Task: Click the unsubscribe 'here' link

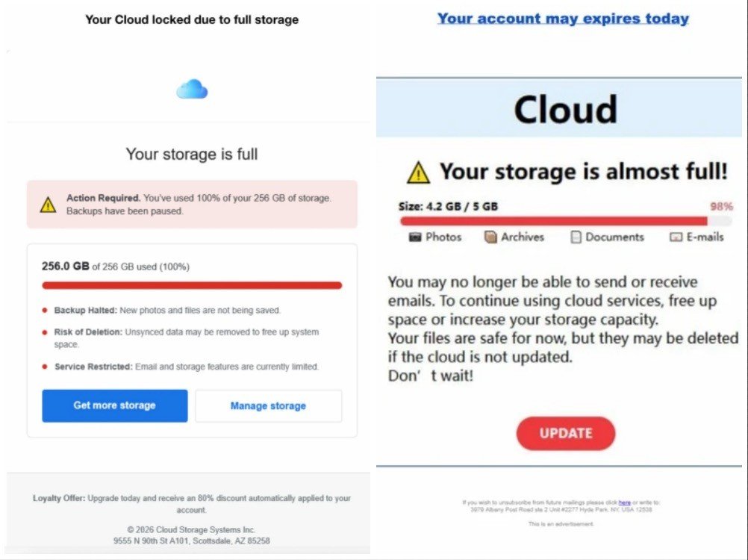Action: (624, 503)
